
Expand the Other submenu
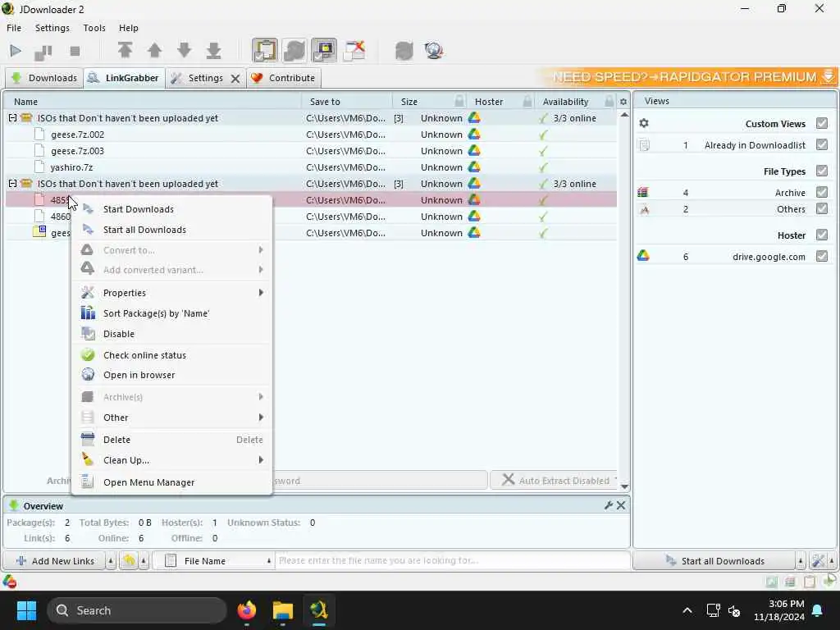pyautogui.click(x=171, y=418)
